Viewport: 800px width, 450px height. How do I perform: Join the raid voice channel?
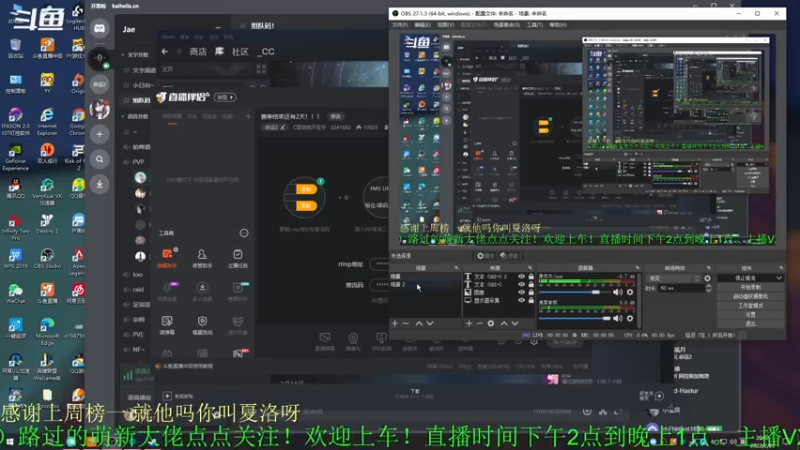point(138,289)
